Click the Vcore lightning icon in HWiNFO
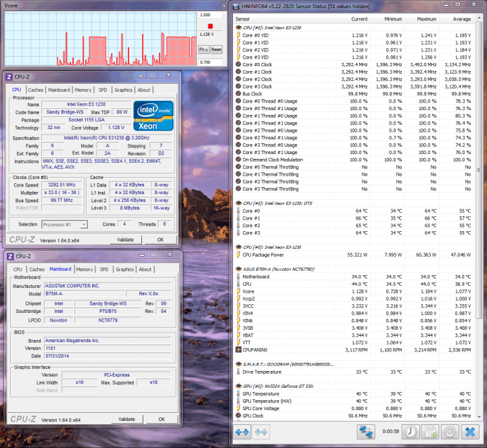Screen dimensions: 487x448 (238, 291)
